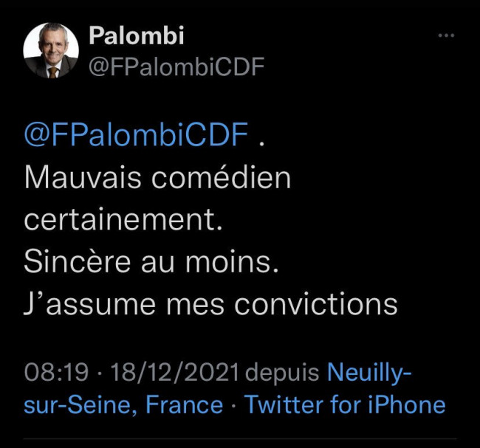
Task: Click the word "Mauvais" in the tweet
Action: (83, 178)
